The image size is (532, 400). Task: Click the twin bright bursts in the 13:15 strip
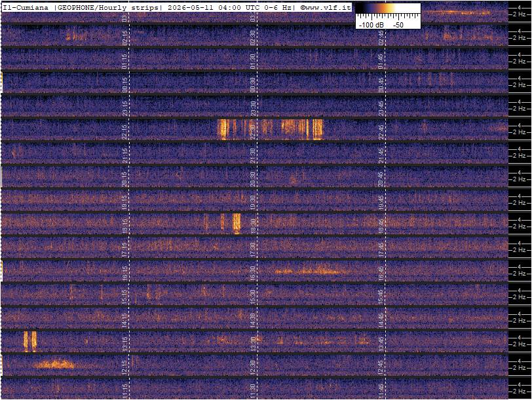tap(30, 341)
